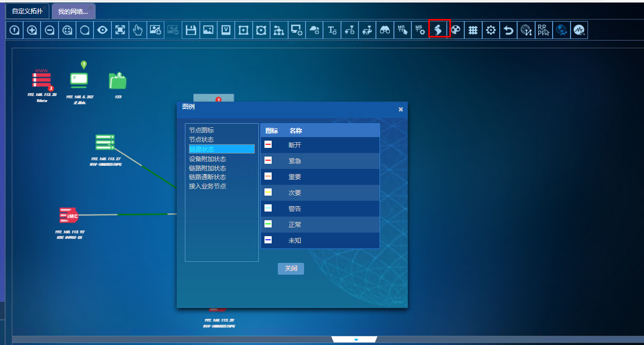The width and height of the screenshot is (644, 345).
Task: Select 节点状态 in legend list
Action: 201,140
